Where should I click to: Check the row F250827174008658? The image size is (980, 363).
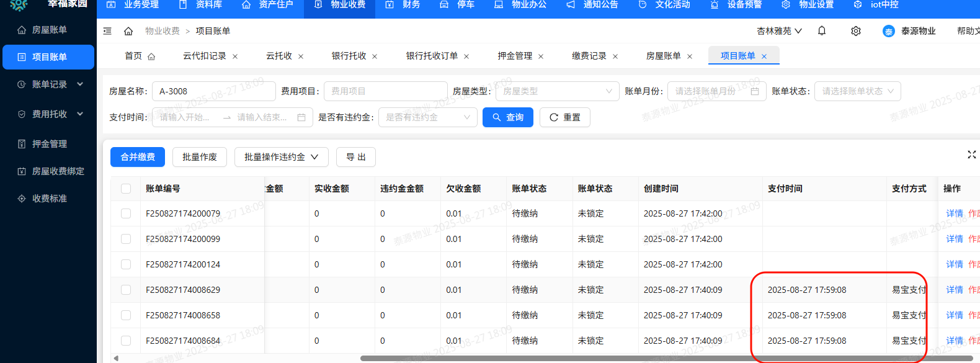(x=126, y=315)
